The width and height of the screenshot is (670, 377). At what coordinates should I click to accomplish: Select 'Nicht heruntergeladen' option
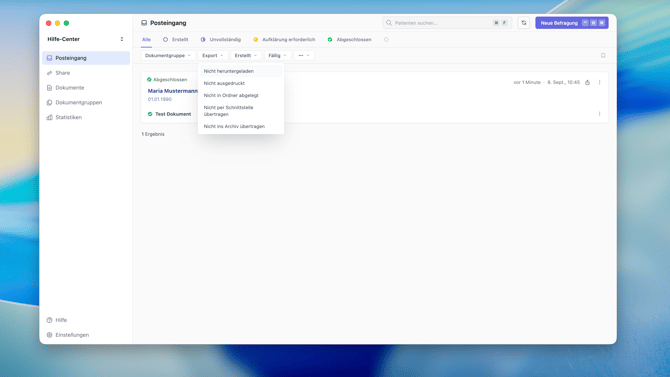pyautogui.click(x=241, y=71)
